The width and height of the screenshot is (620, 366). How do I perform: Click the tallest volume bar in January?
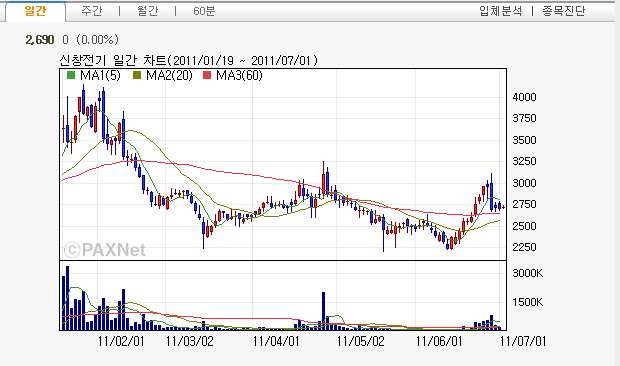(68, 298)
